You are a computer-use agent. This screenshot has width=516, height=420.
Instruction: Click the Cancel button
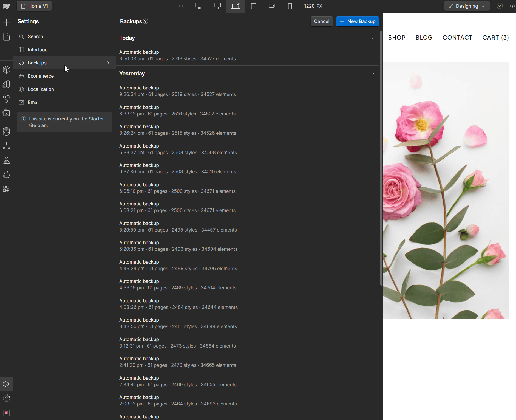(322, 21)
